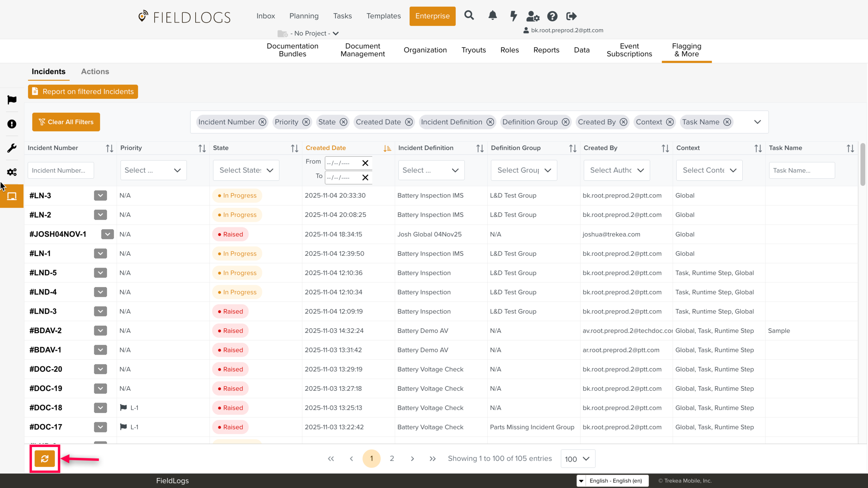The image size is (868, 488).
Task: Open the Select States dropdown filter
Action: [246, 170]
